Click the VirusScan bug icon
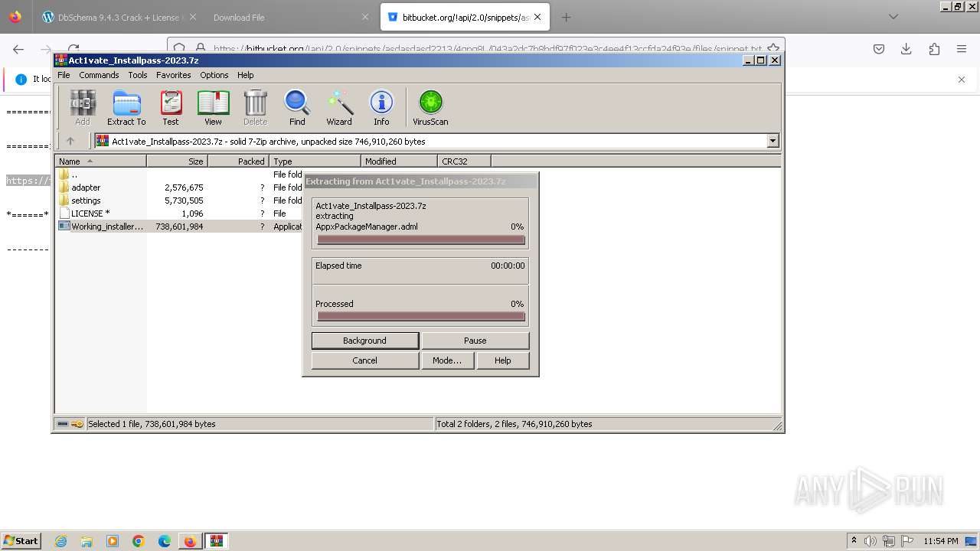Image resolution: width=980 pixels, height=551 pixels. pos(430,107)
